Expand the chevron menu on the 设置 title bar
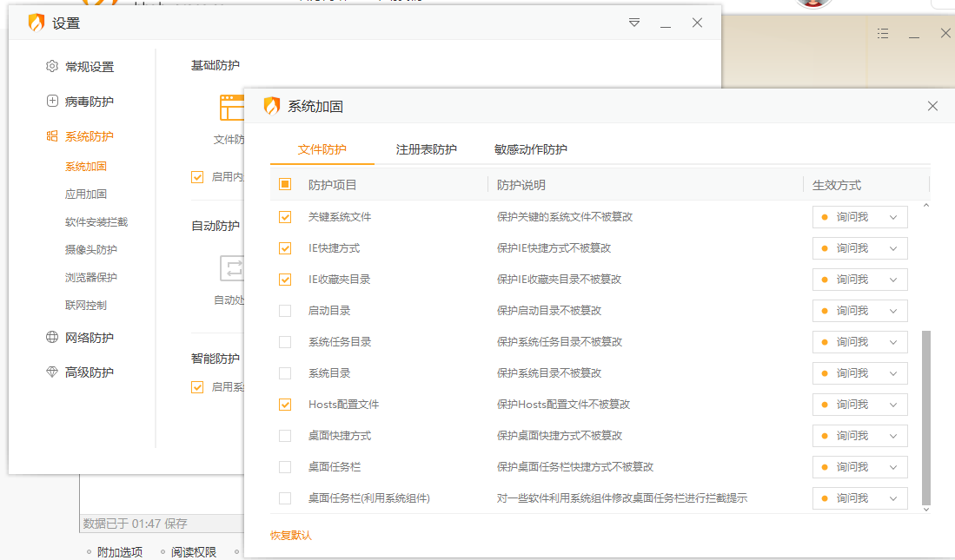This screenshot has height=560, width=955. [634, 23]
